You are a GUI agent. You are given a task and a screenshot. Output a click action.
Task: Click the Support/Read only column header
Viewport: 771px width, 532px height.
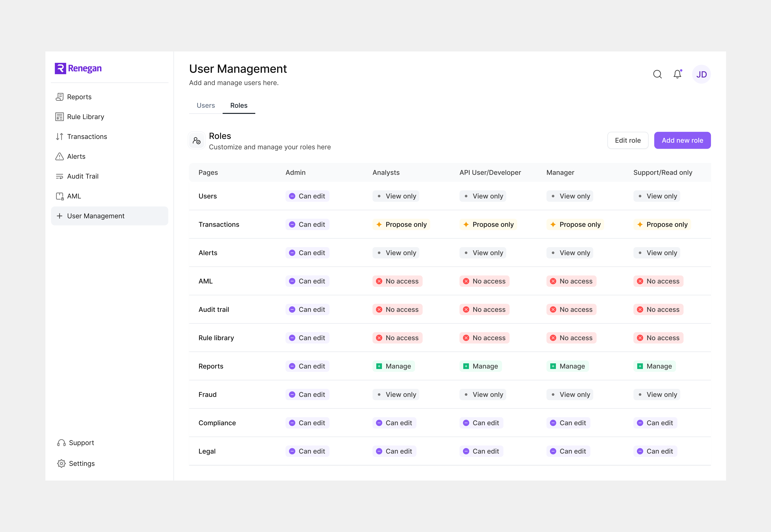(663, 173)
